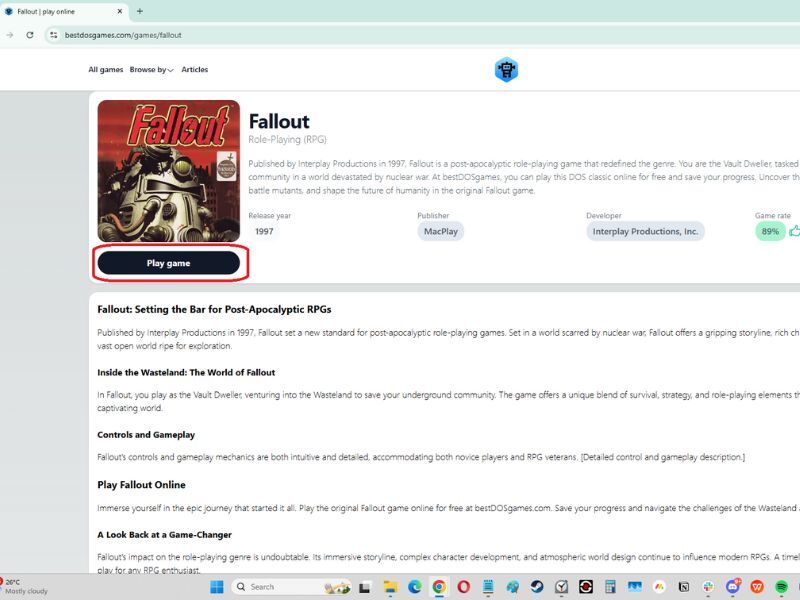Open the Articles menu item

pyautogui.click(x=194, y=70)
